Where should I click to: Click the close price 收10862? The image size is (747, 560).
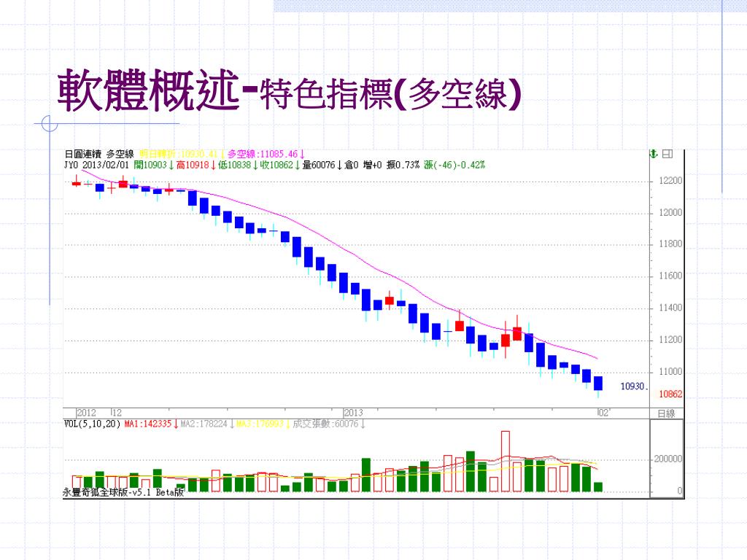click(276, 166)
